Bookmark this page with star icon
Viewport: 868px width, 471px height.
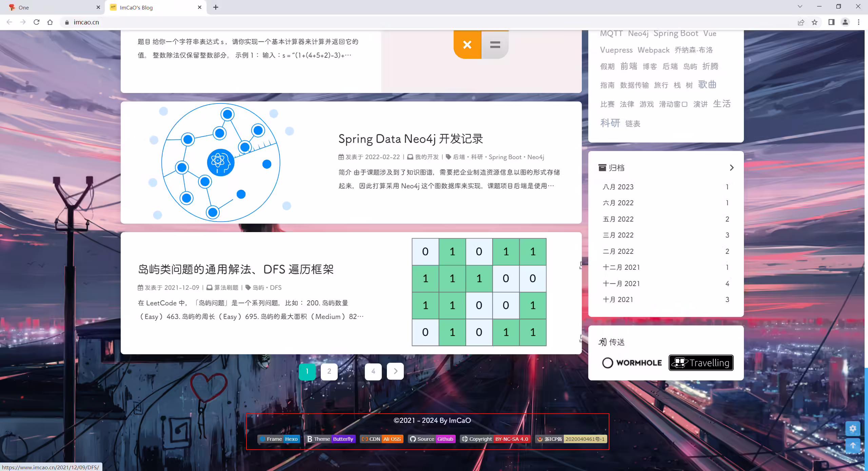pos(814,22)
